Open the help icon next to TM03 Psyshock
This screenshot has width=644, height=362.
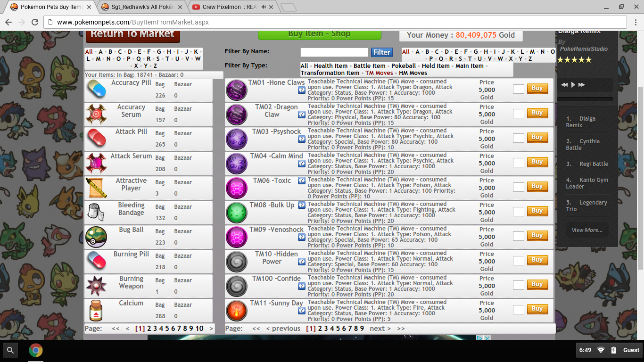point(302,139)
